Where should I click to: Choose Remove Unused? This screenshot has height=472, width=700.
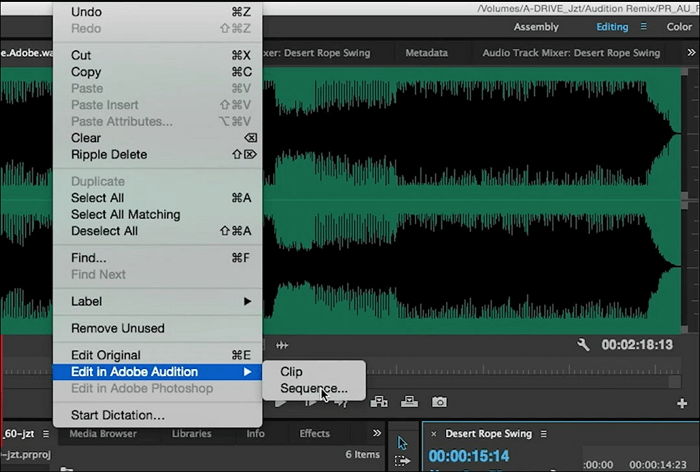click(x=158, y=328)
